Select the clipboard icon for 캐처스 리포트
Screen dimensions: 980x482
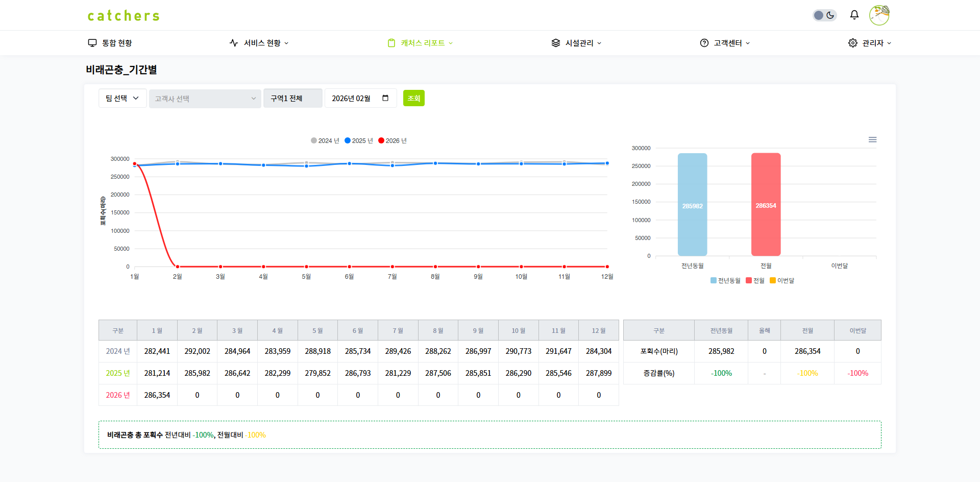pyautogui.click(x=391, y=43)
